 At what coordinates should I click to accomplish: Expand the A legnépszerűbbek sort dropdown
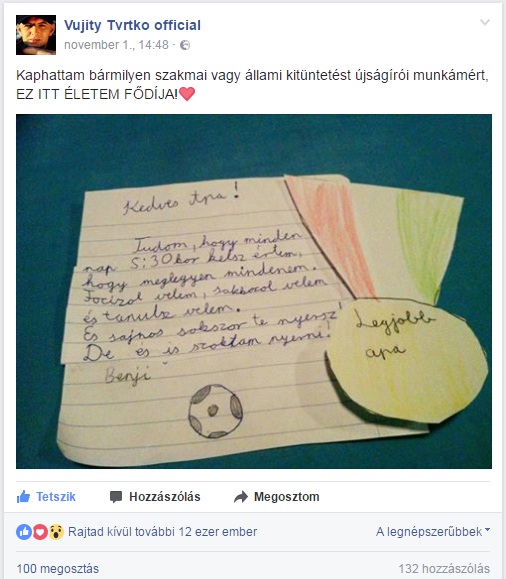(x=433, y=532)
